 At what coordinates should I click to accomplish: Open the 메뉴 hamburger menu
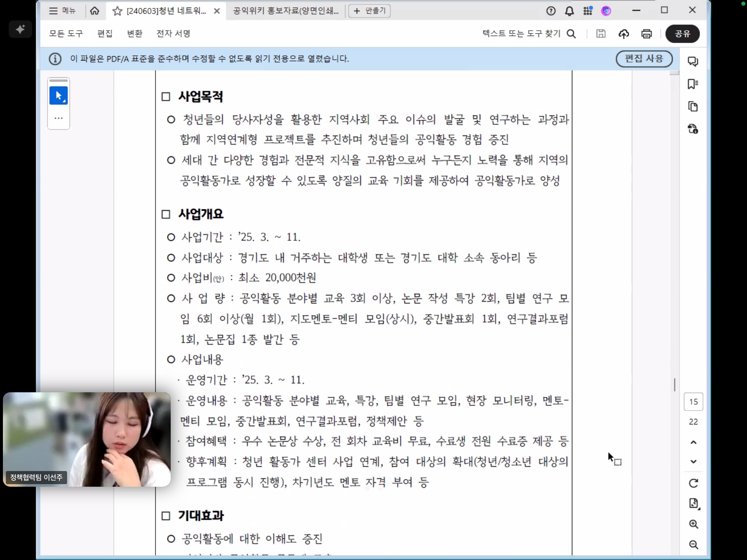pyautogui.click(x=62, y=11)
